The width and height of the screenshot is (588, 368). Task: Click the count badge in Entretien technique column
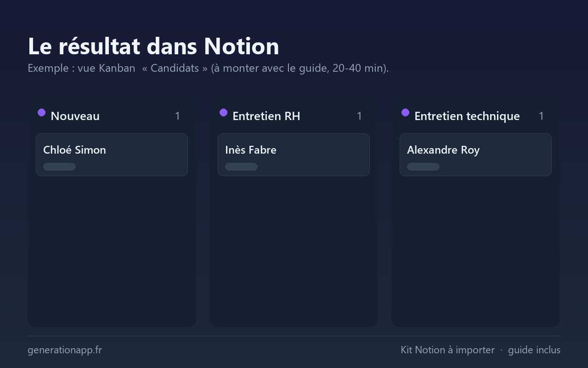click(541, 116)
